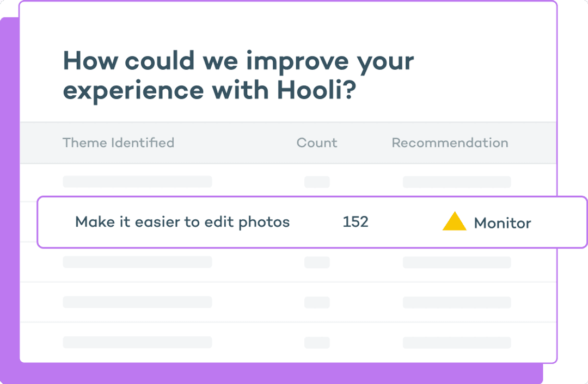
Task: Click recommendation placeholder in the bottom row
Action: tap(457, 342)
